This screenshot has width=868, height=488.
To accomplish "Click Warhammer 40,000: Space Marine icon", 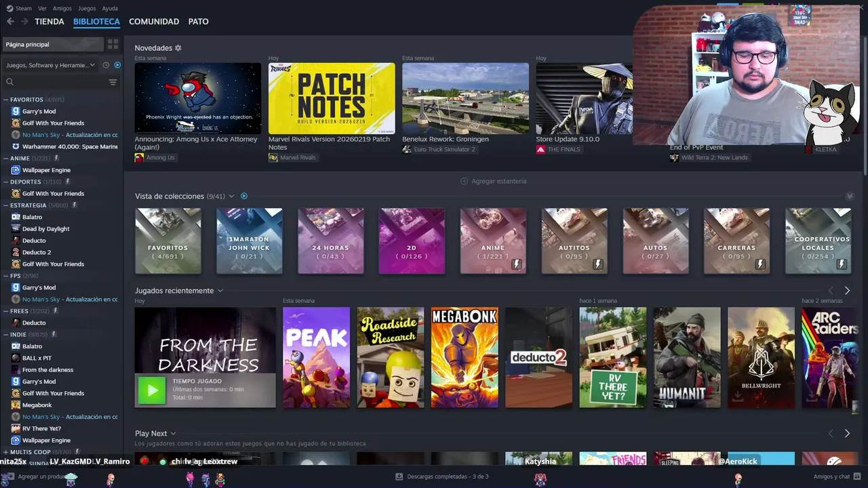I will pos(16,146).
